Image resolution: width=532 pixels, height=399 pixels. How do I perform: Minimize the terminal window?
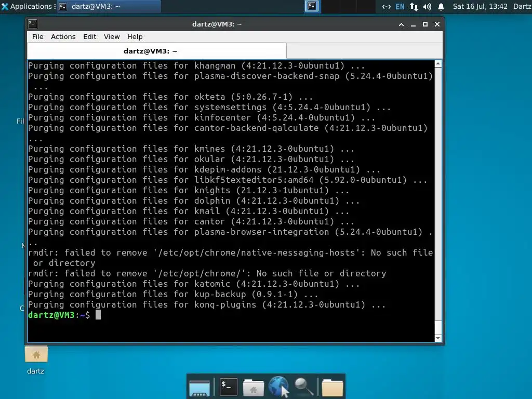point(413,24)
